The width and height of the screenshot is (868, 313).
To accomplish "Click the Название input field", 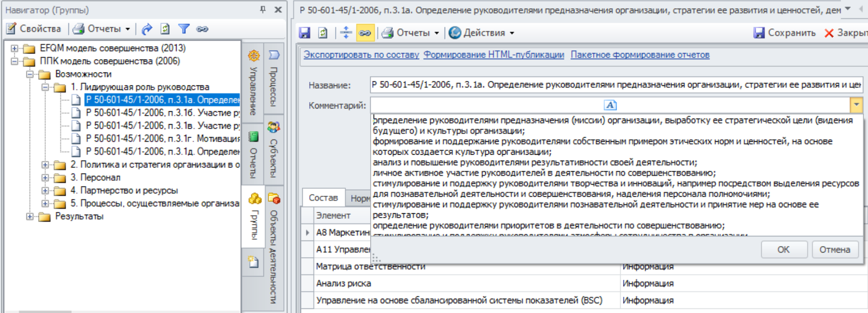I will 616,84.
